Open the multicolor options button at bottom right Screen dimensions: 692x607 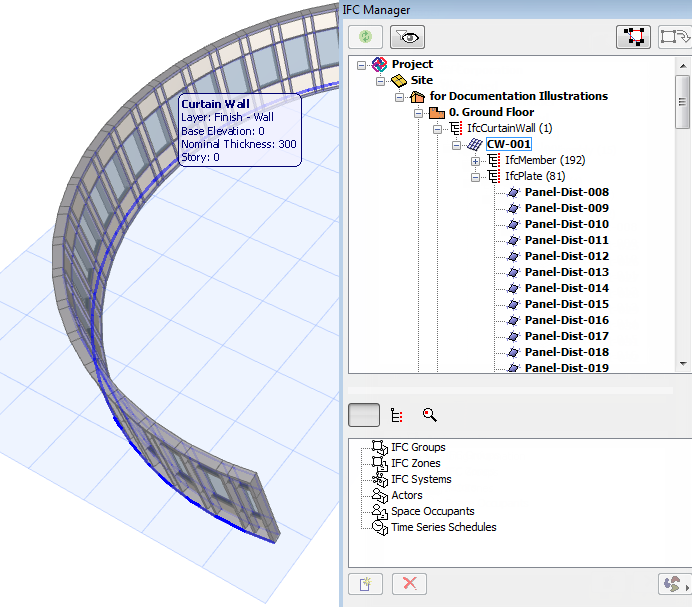click(673, 583)
